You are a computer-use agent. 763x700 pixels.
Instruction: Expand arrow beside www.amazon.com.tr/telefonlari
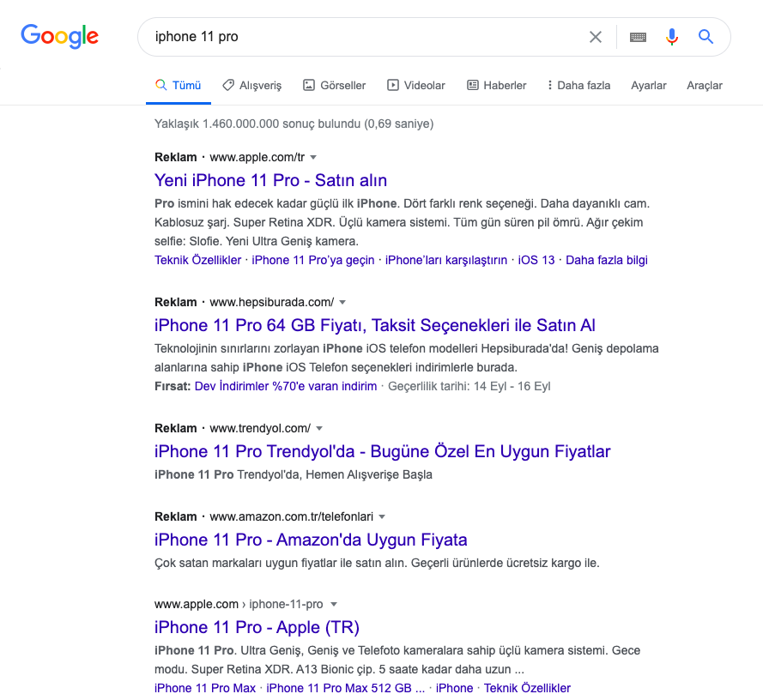coord(382,517)
